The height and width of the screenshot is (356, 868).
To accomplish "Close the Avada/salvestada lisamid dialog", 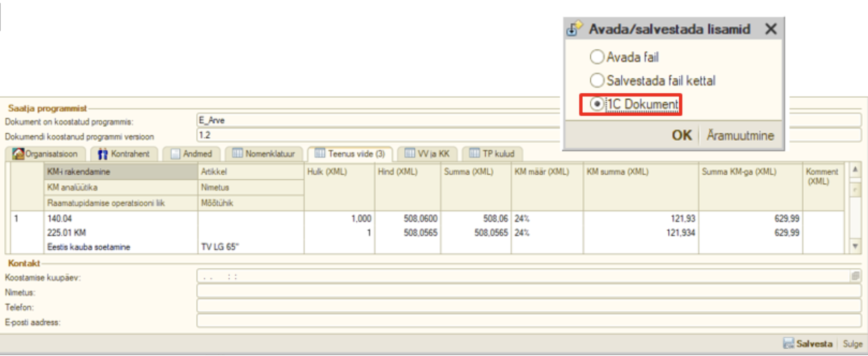I will click(771, 29).
